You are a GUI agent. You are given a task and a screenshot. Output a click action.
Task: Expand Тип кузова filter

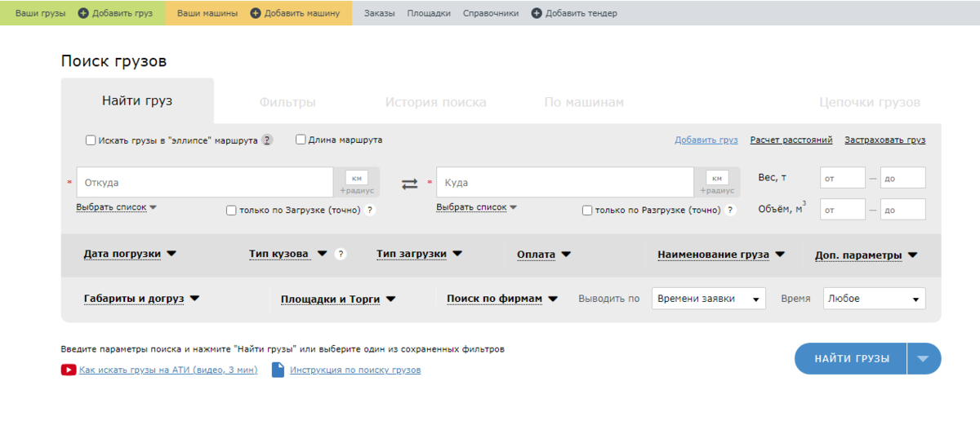click(287, 254)
